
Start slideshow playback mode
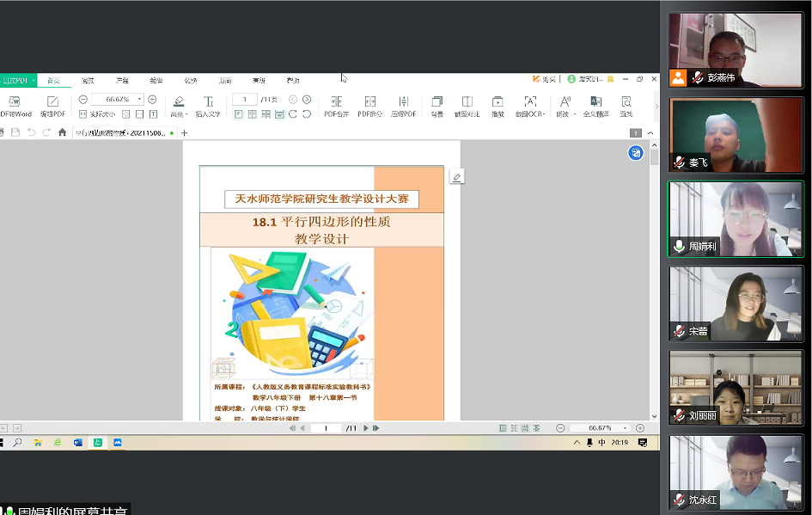(498, 101)
